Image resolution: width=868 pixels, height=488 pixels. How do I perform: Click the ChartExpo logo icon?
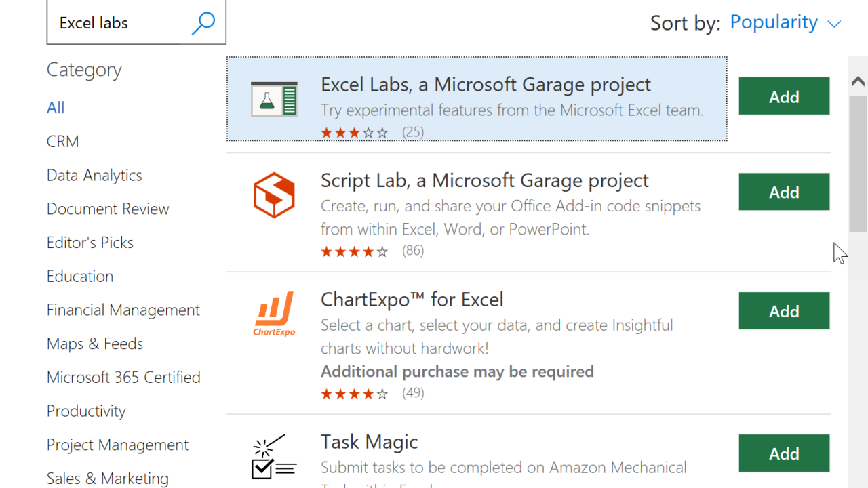(274, 313)
